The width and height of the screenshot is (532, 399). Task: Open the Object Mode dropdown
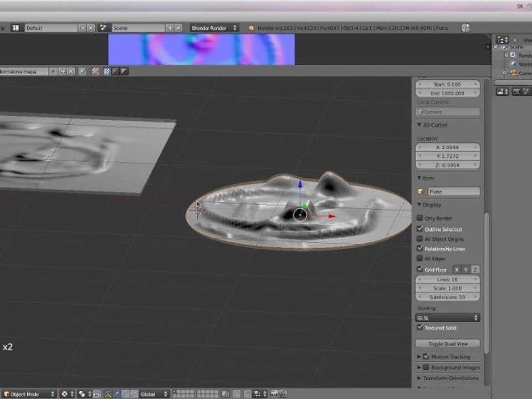[29, 394]
